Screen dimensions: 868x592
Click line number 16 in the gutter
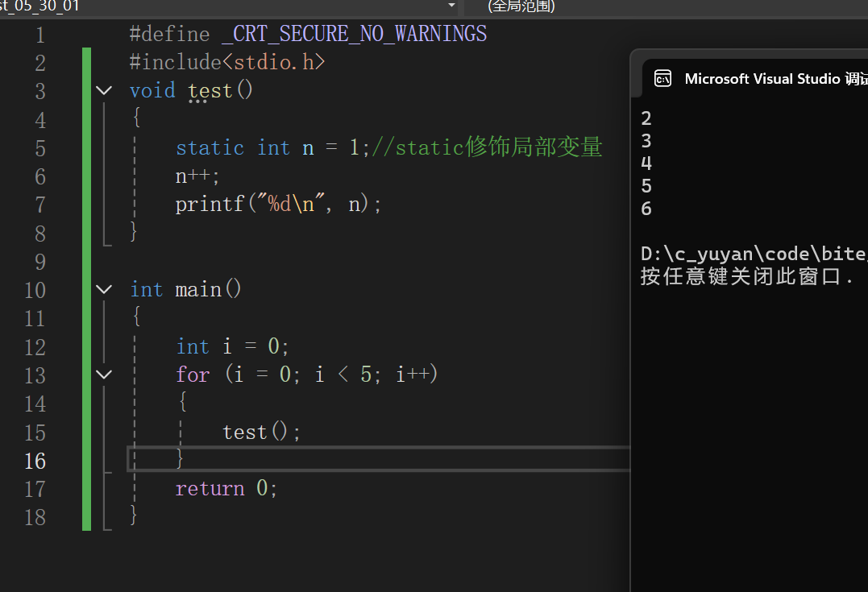[35, 461]
